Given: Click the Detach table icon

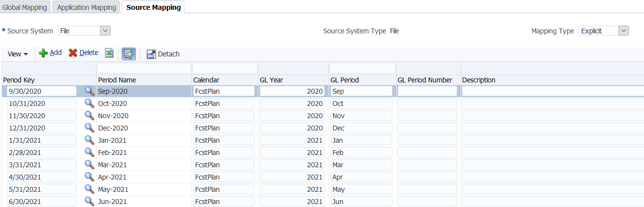Looking at the screenshot, I should 151,54.
